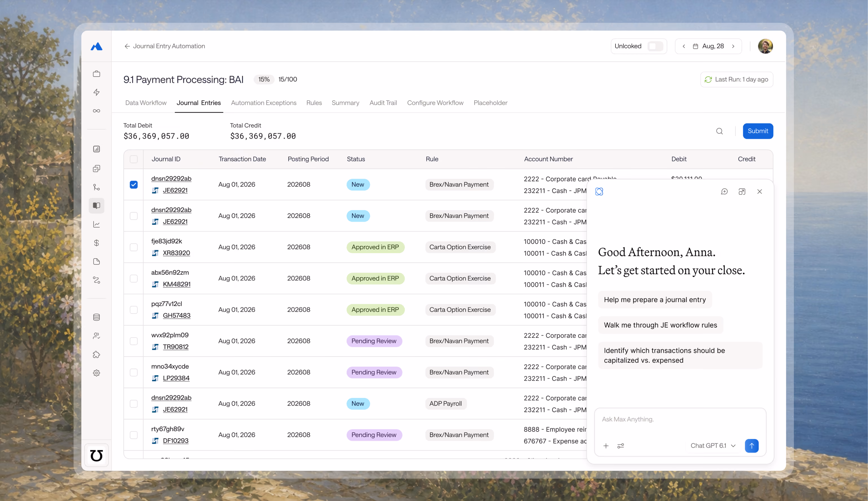Open the database sidebar icon
This screenshot has height=501, width=868.
coord(96,317)
